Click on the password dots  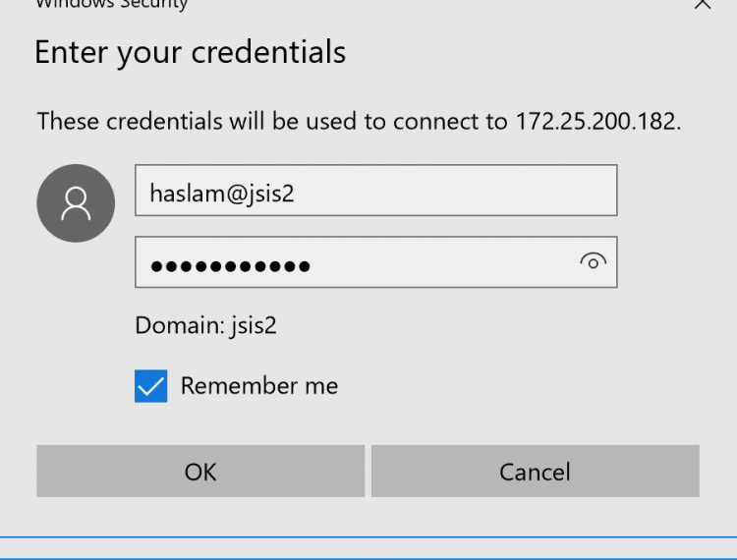click(x=230, y=267)
